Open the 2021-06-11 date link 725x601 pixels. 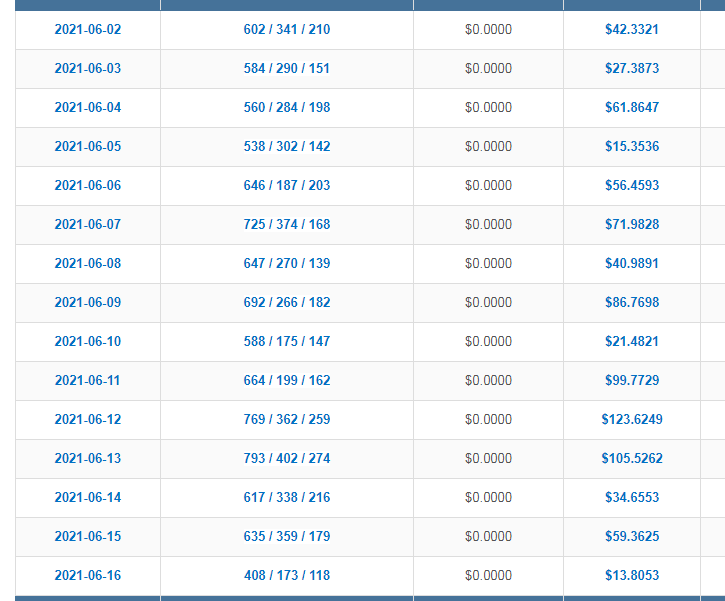87,380
